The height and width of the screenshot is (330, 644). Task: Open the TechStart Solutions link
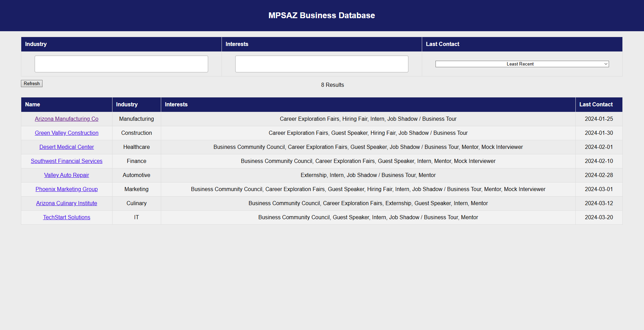[x=67, y=217]
